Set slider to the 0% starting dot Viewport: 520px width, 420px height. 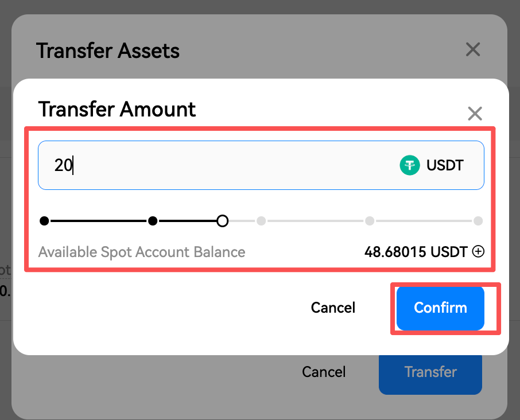45,220
